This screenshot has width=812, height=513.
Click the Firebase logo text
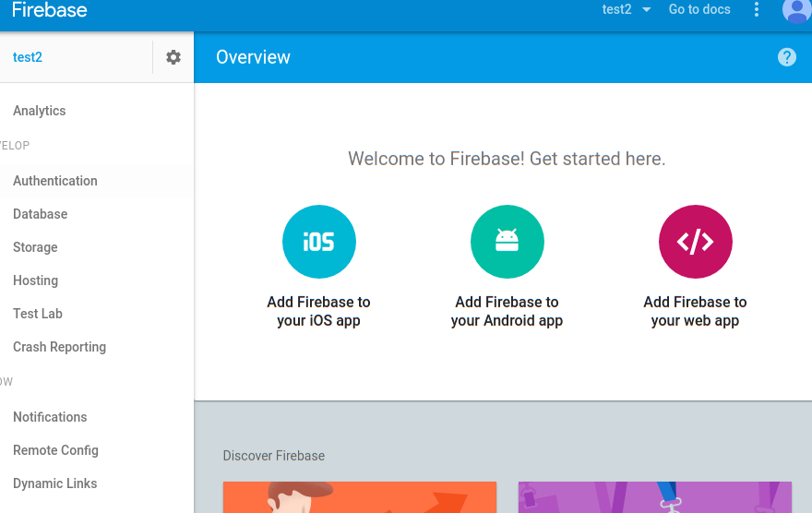[x=49, y=10]
